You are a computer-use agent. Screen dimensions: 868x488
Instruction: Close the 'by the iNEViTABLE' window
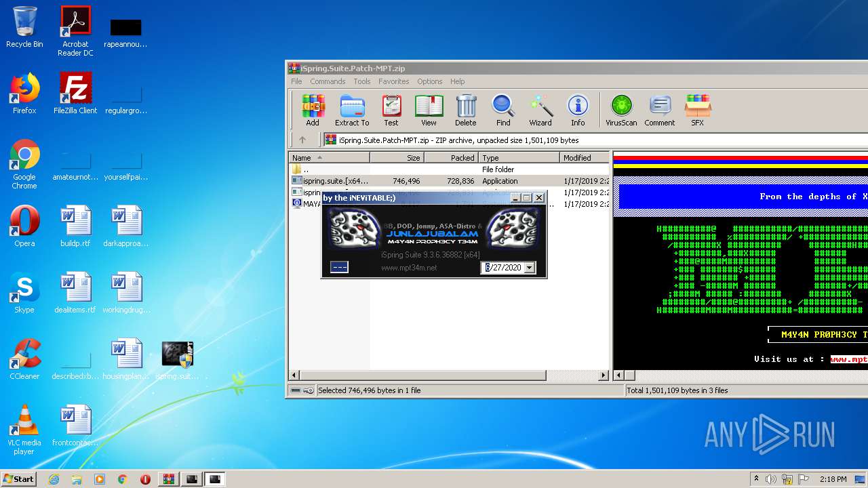pyautogui.click(x=539, y=198)
